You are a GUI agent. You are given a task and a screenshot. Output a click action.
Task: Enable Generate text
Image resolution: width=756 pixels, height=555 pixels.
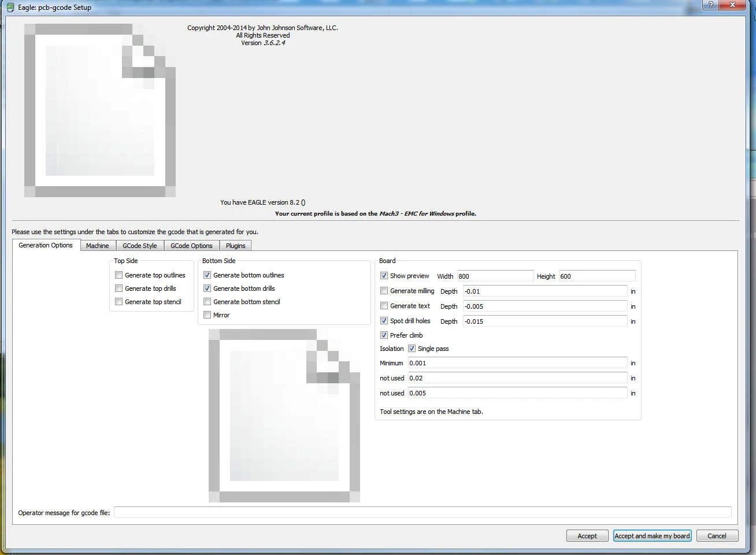(384, 306)
